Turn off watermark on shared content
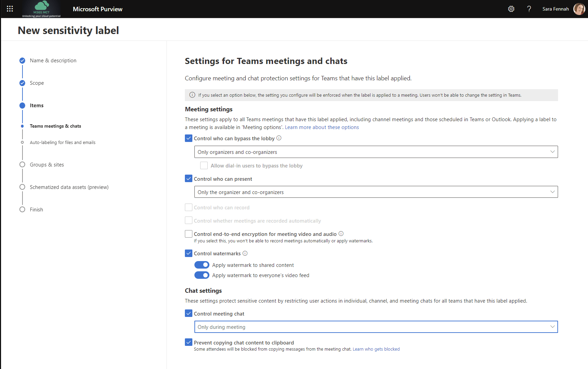The width and height of the screenshot is (588, 369). 202,265
